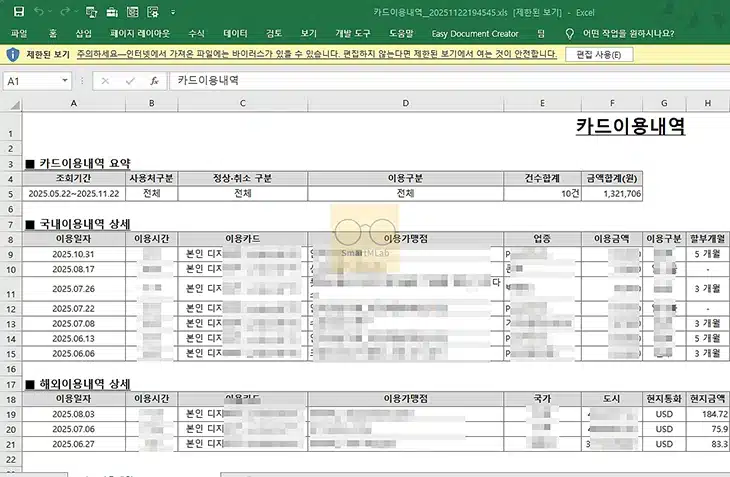
Task: Open the 수식 ribbon tab
Action: (x=196, y=34)
